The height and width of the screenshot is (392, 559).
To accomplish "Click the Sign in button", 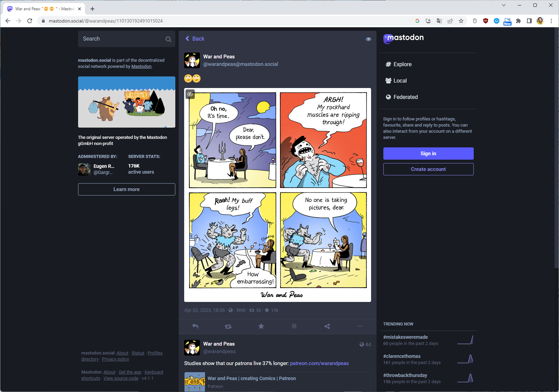I will 428,154.
